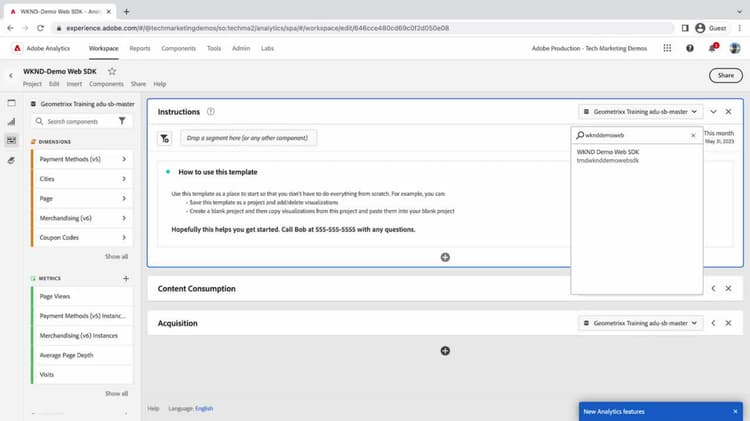Image resolution: width=750 pixels, height=421 pixels.
Task: Collapse the Instructions panel chevron
Action: (x=713, y=111)
